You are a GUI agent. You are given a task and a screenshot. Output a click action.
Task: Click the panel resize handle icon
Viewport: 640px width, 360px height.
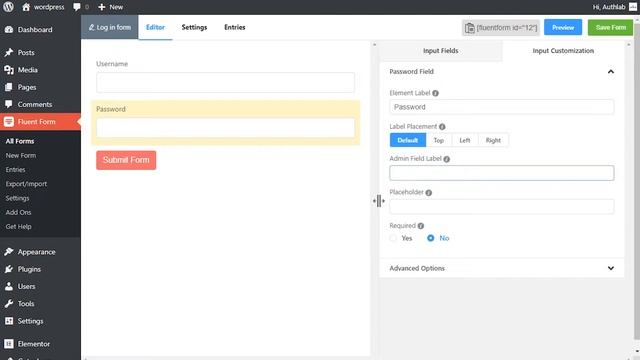coord(379,201)
